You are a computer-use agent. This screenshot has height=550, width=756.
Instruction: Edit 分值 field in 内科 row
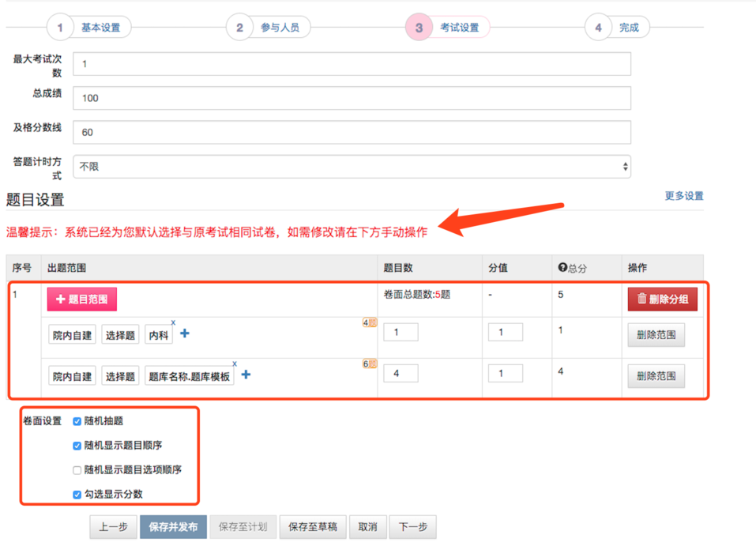pyautogui.click(x=506, y=333)
